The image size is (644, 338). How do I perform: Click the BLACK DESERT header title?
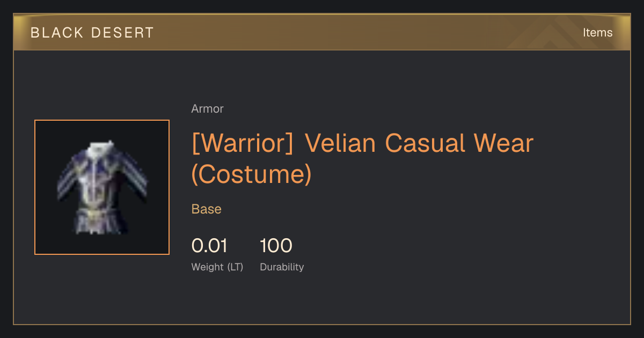pos(92,33)
